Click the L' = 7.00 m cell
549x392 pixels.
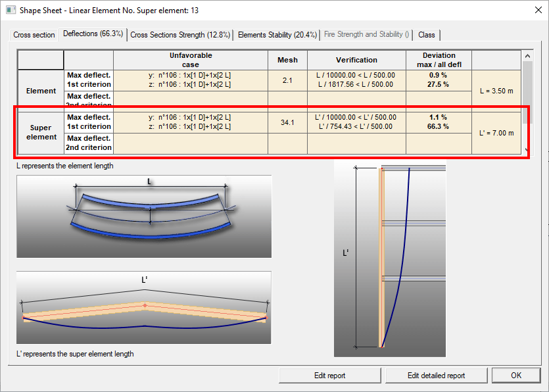tap(497, 133)
